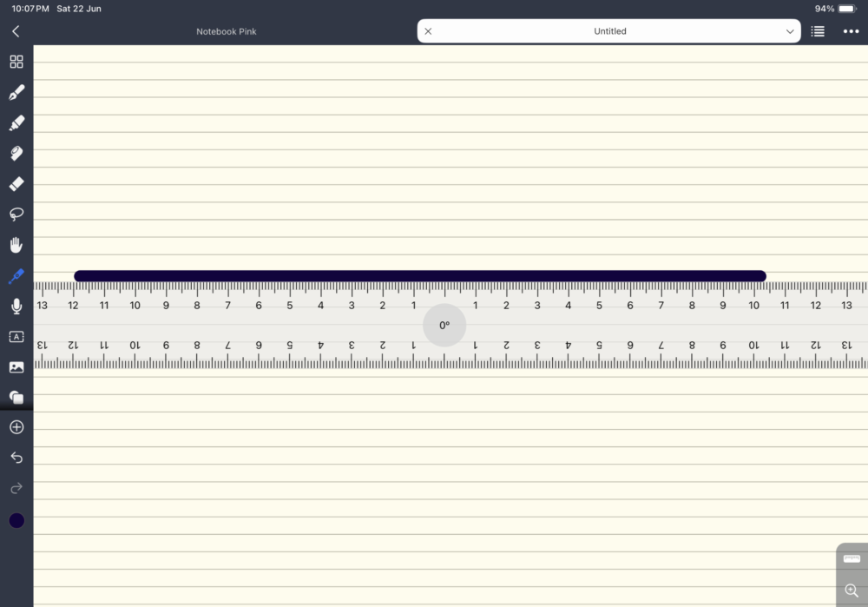Select the Highlighter tool

(16, 122)
